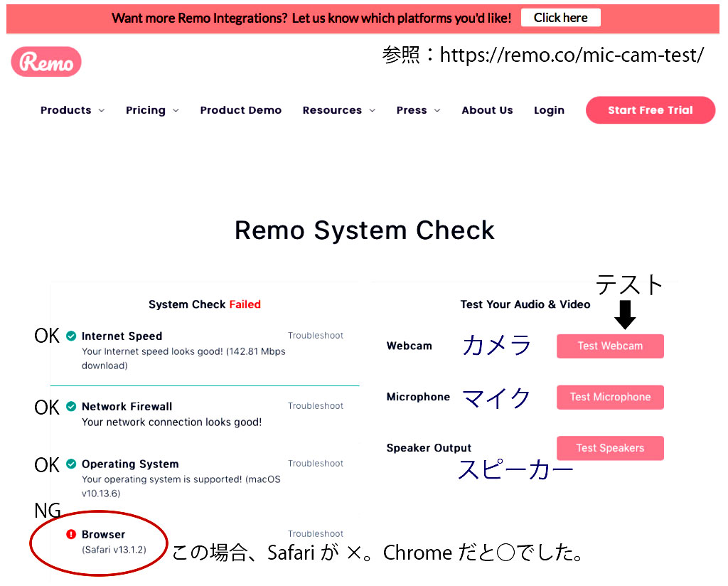Click the 142.81 Mbps speed result text
728x586 pixels.
(x=183, y=358)
